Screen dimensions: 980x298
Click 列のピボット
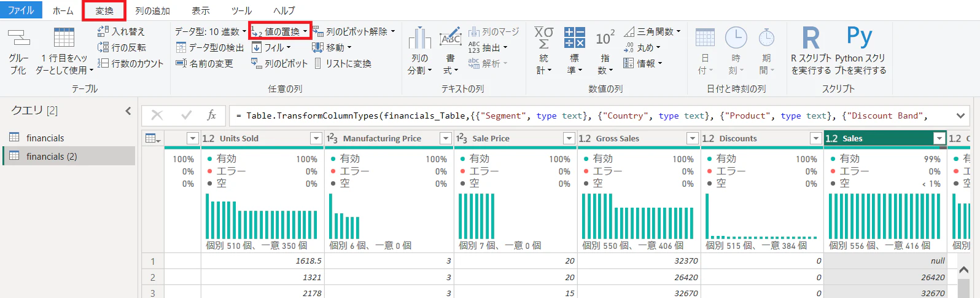[x=279, y=63]
